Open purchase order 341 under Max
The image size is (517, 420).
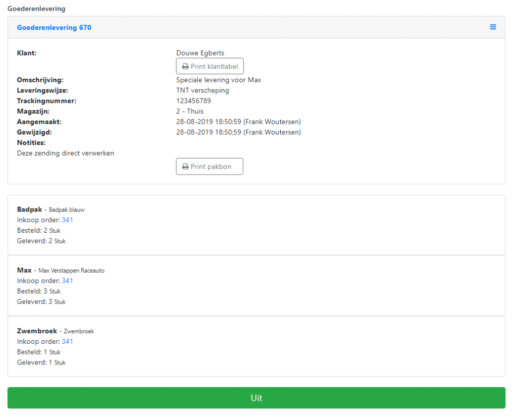(67, 281)
